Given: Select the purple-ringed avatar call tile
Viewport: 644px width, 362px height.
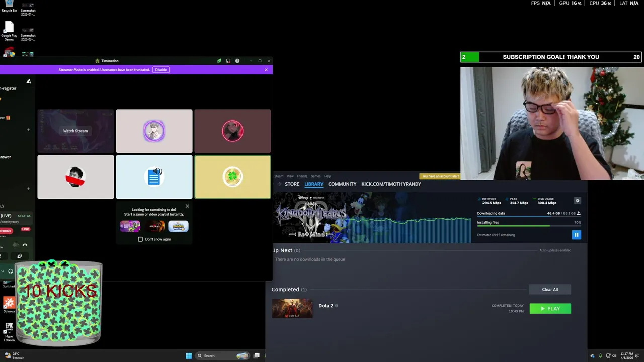Looking at the screenshot, I should pos(154,131).
